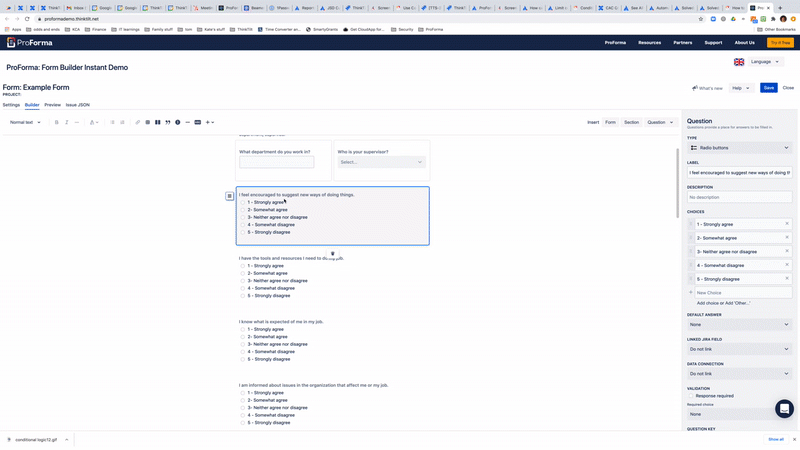Screen dimensions: 800x450
Task: Select '4 - Somewhat disagree' under tools and resources question
Action: pyautogui.click(x=243, y=288)
